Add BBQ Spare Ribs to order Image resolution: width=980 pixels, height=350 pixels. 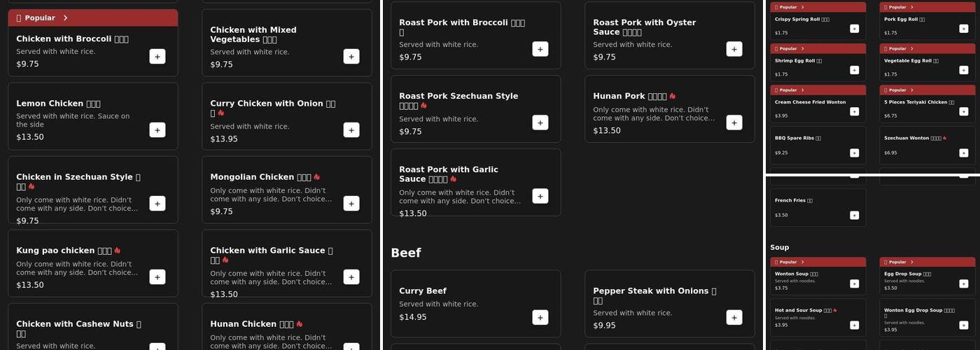(854, 153)
